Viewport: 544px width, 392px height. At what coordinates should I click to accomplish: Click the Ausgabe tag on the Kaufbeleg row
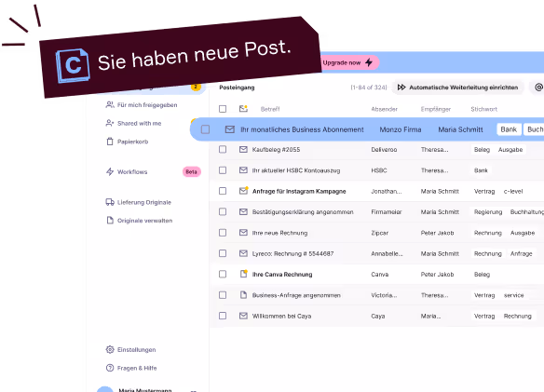510,150
